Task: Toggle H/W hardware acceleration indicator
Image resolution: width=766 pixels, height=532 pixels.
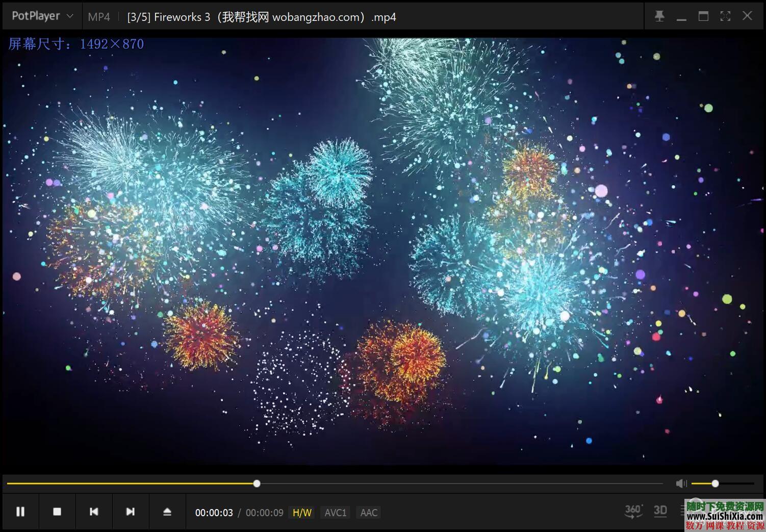Action: [x=302, y=513]
